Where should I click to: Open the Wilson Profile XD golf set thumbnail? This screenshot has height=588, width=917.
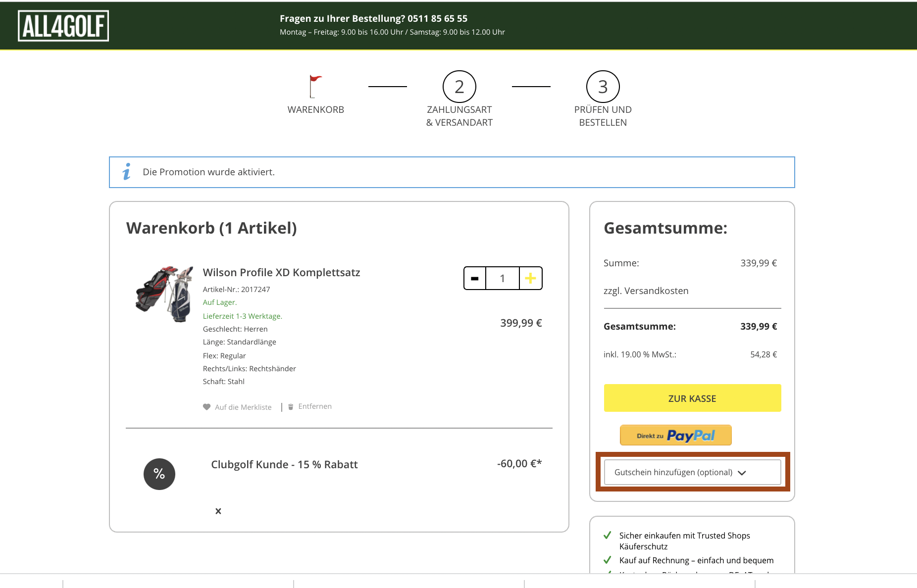pyautogui.click(x=164, y=294)
